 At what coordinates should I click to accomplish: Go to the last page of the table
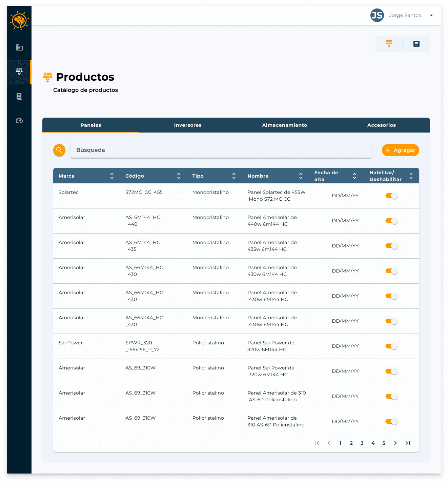tap(408, 443)
